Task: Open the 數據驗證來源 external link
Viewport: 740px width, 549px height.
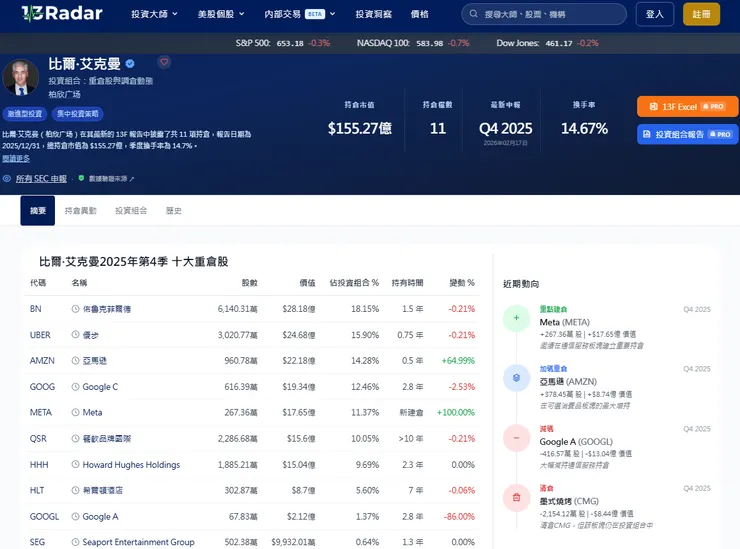Action: click(x=112, y=178)
